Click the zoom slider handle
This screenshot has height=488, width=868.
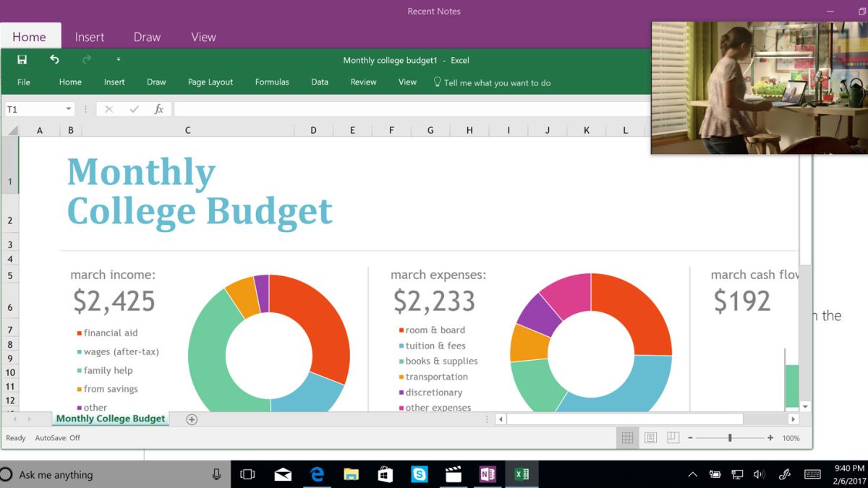[730, 438]
